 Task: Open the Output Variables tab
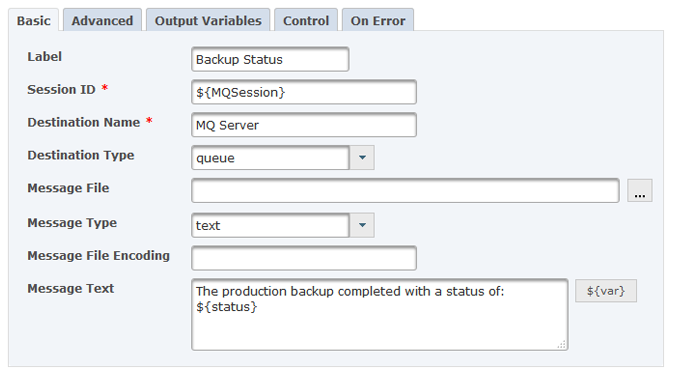[x=208, y=20]
